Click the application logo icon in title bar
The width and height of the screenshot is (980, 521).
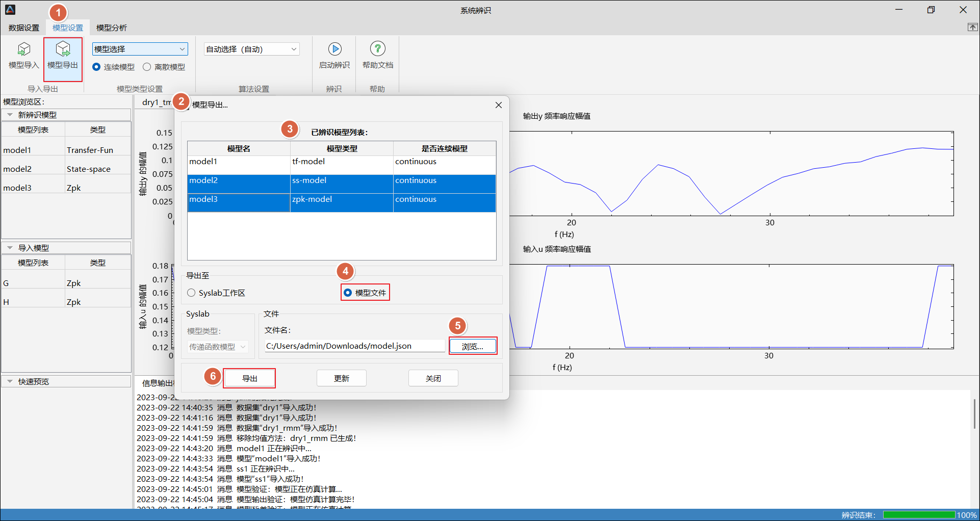[10, 10]
